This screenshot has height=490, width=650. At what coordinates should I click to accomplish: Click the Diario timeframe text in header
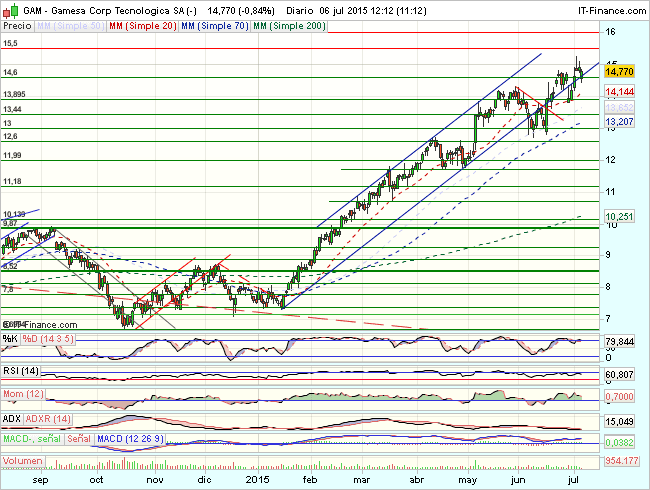coord(300,11)
